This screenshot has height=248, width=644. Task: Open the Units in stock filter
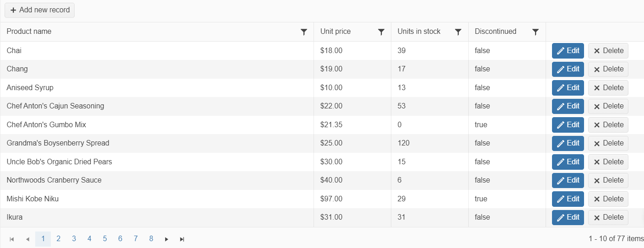458,32
